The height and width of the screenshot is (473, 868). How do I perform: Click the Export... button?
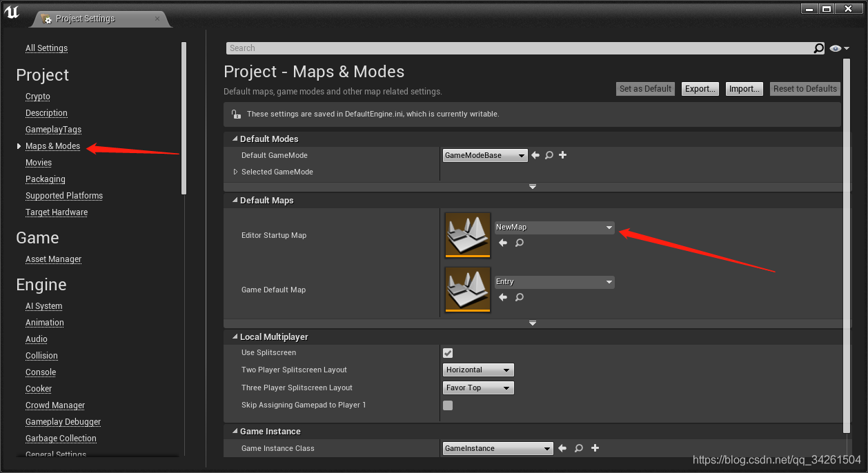pyautogui.click(x=700, y=89)
